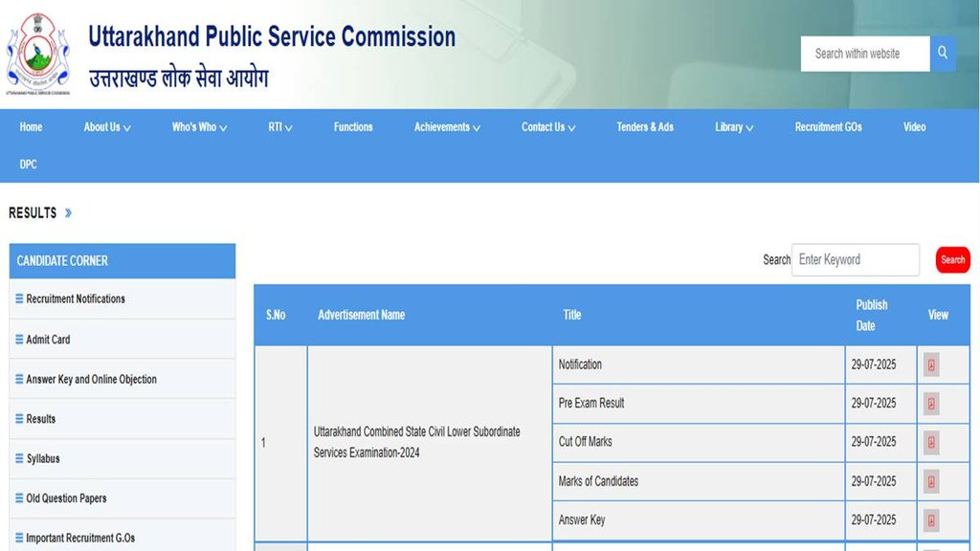Expand the Who's Who dropdown menu
Viewport: 980px width, 551px height.
coord(199,127)
